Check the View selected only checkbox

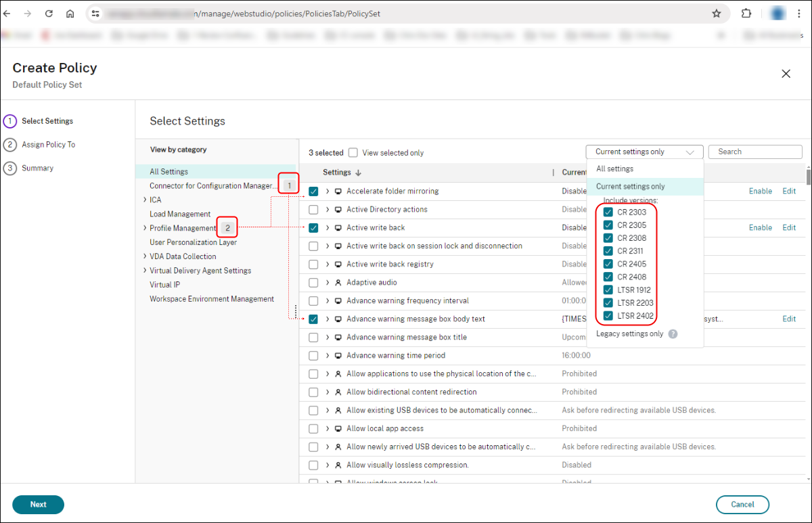(x=353, y=152)
